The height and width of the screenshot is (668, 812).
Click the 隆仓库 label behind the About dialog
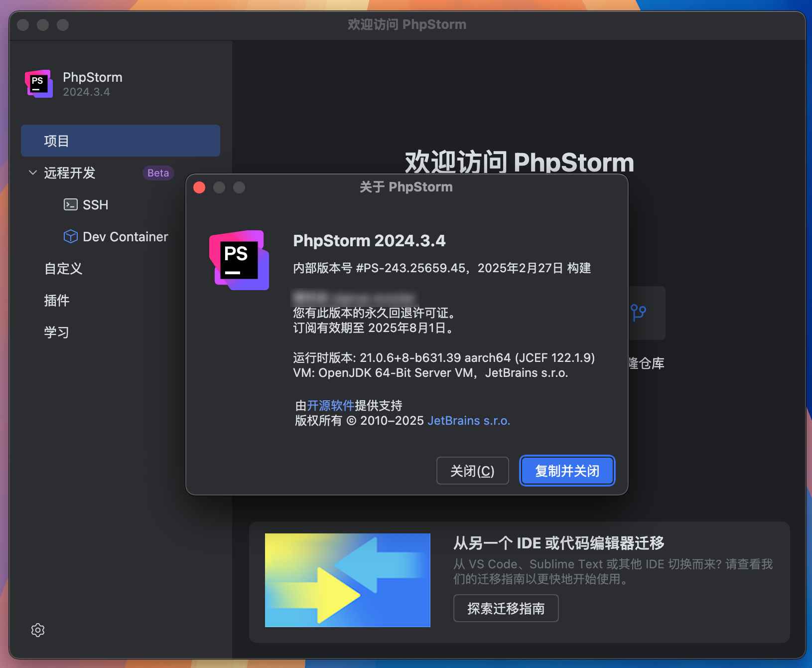click(x=647, y=363)
